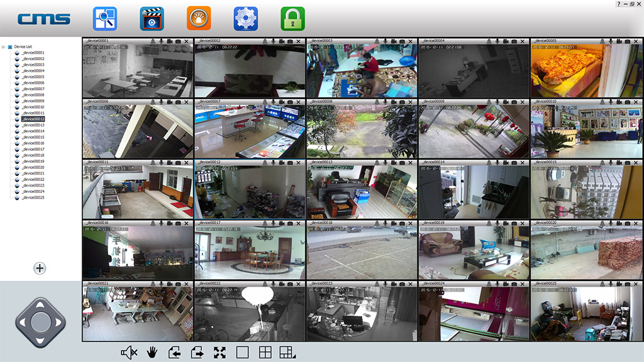Toggle recording on _device00004 tile
Viewport: 644px width, 362px height.
506,41
